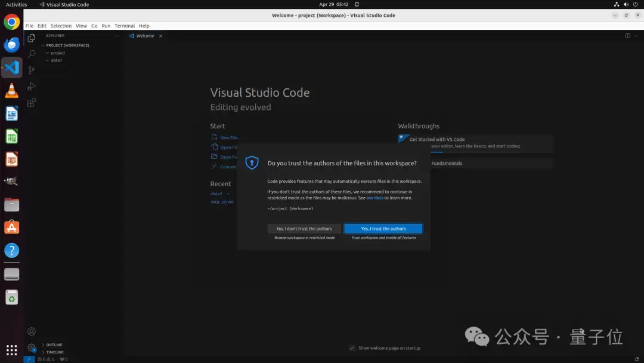Open the Selection menu

61,26
